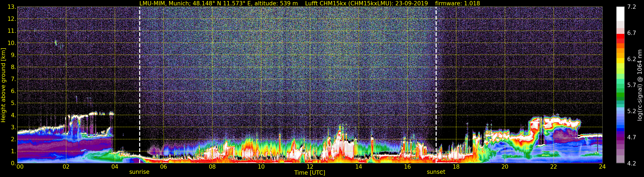Screen dimensions: 644x177
Task: Click the small cirrus echo near 10 km
Action: [56, 43]
